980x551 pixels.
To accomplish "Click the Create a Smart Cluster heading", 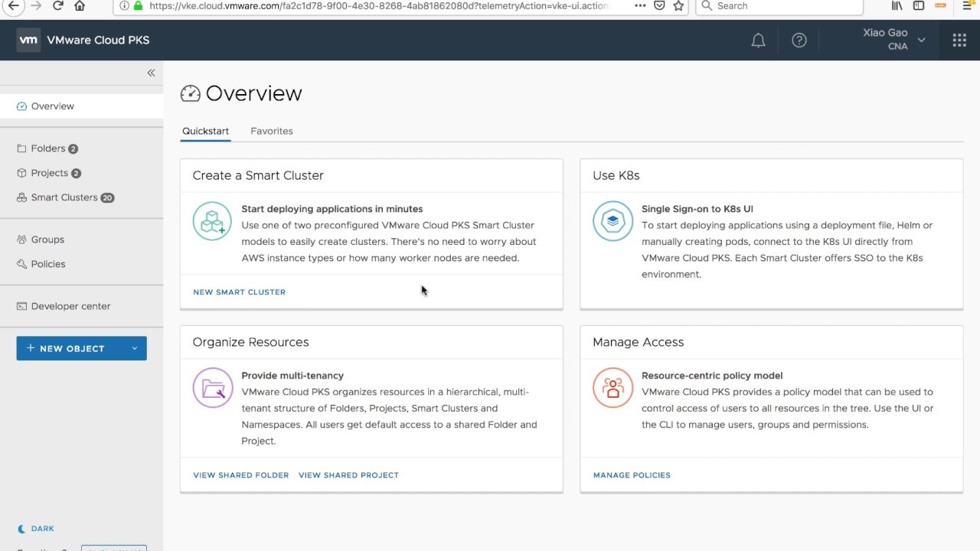I will 258,175.
